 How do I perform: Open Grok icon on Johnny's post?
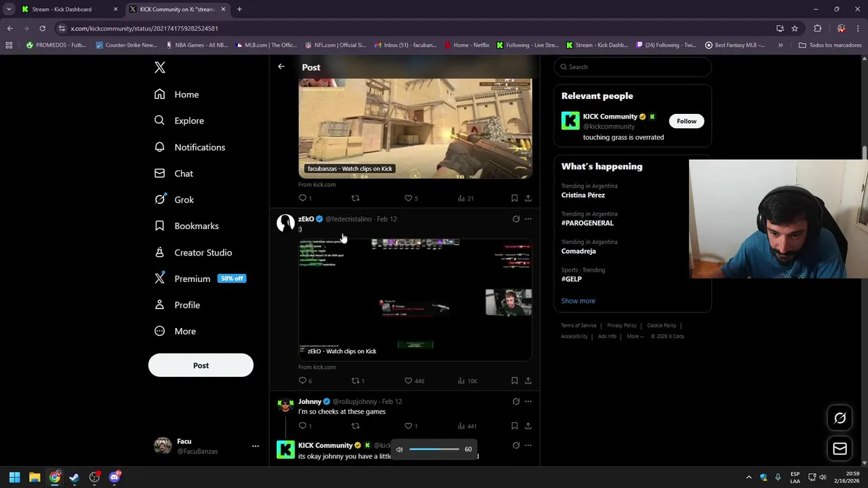(x=516, y=401)
